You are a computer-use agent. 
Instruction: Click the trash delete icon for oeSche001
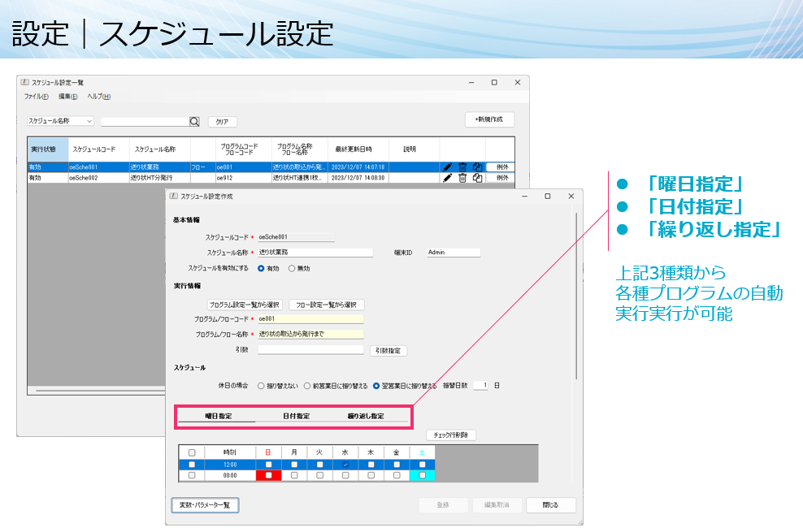(462, 169)
